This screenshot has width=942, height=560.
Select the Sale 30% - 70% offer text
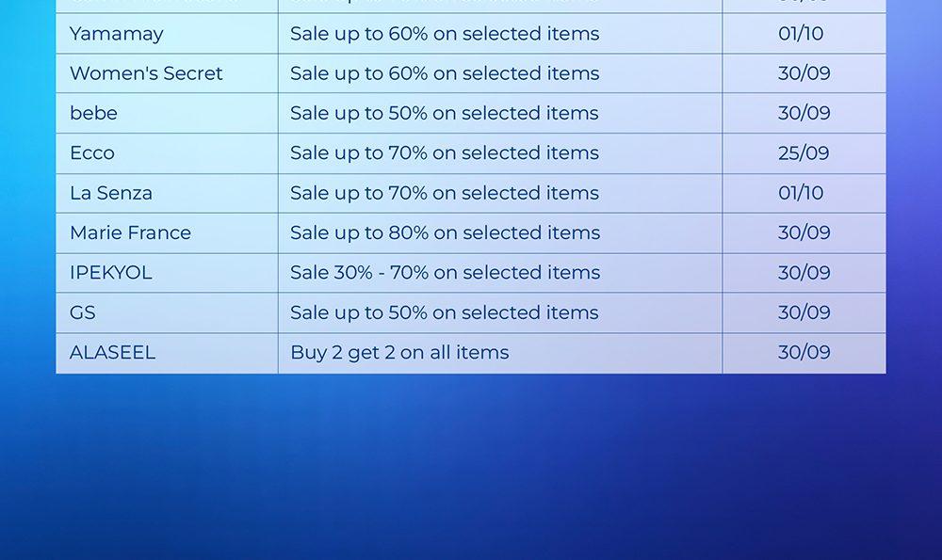[x=445, y=273]
